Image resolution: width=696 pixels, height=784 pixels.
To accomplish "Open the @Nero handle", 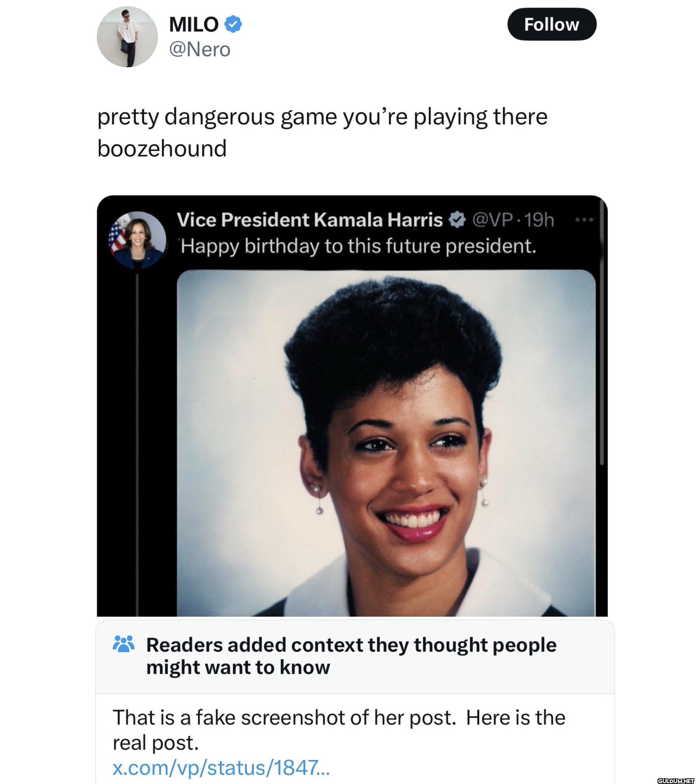I will pos(199,49).
